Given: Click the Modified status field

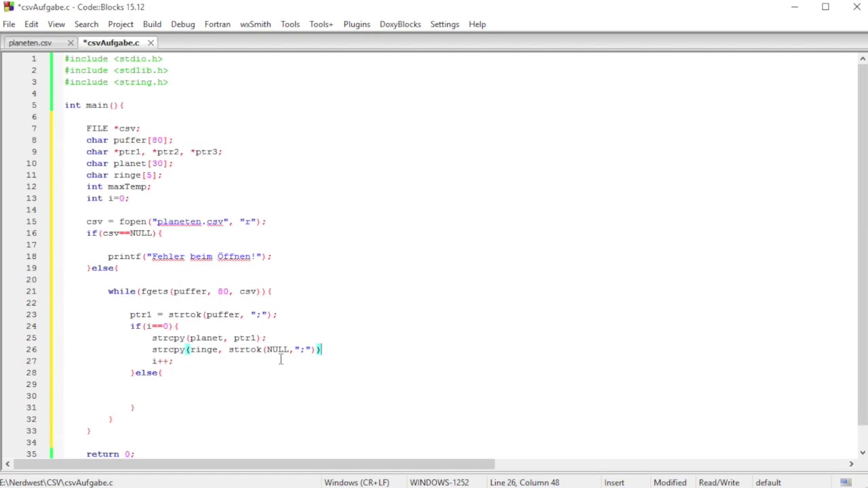Looking at the screenshot, I should click(x=670, y=483).
